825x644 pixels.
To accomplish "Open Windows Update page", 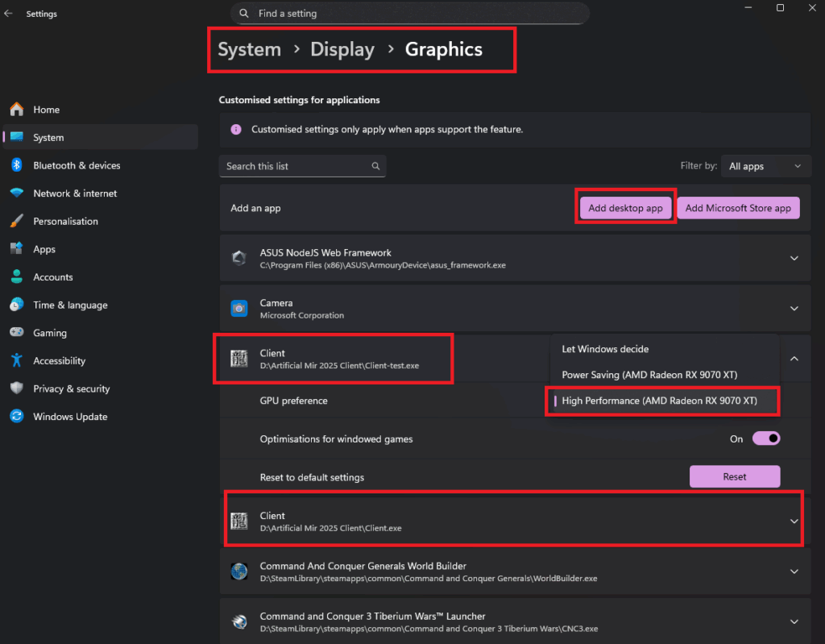I will (x=70, y=417).
